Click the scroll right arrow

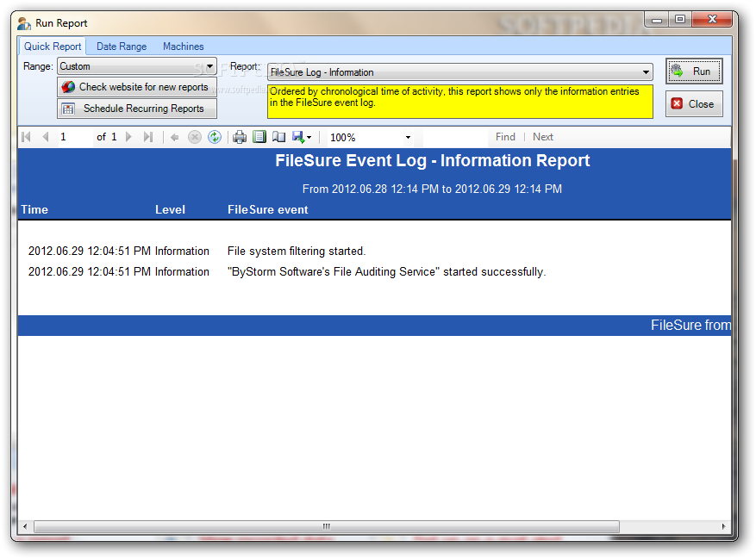tap(723, 526)
